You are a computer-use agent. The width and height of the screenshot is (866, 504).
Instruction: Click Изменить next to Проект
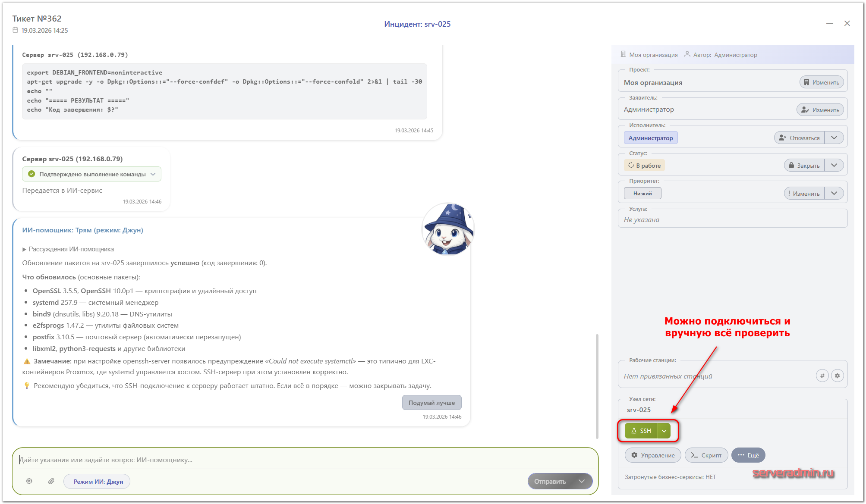[x=821, y=82]
